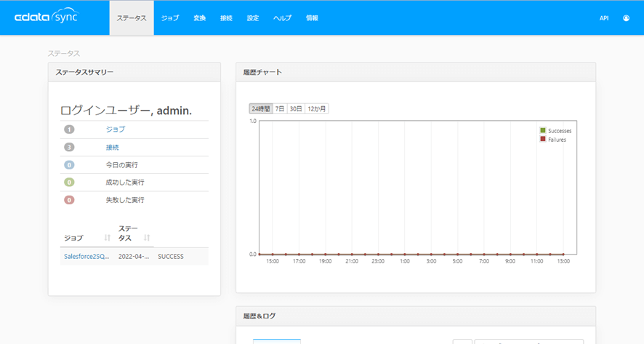Open the 変換 menu tab
644x344 pixels.
[200, 18]
